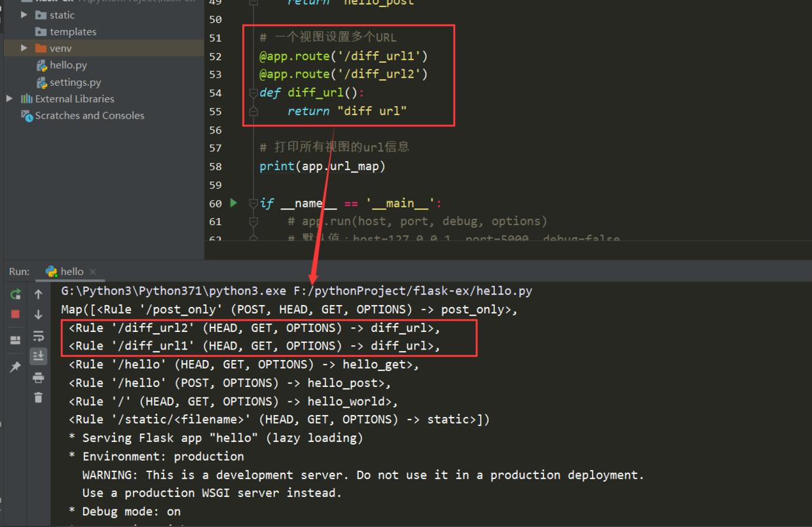Expand the static folder arrow
Image resolution: width=812 pixels, height=527 pixels.
pos(24,14)
